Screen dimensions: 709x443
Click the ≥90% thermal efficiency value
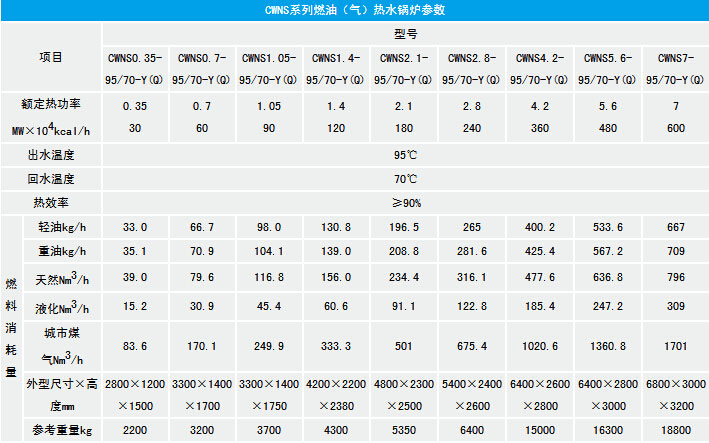tap(405, 203)
